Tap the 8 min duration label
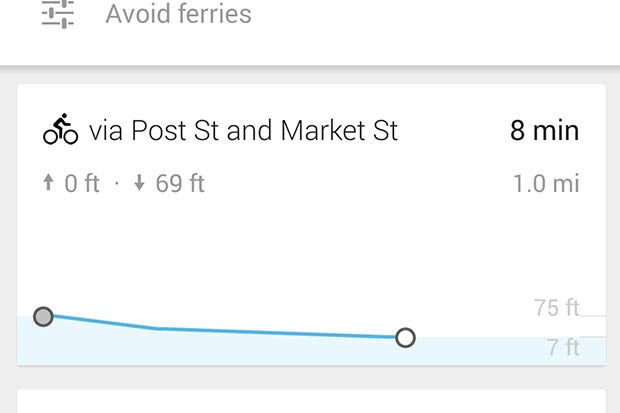620x413 pixels. click(x=545, y=130)
